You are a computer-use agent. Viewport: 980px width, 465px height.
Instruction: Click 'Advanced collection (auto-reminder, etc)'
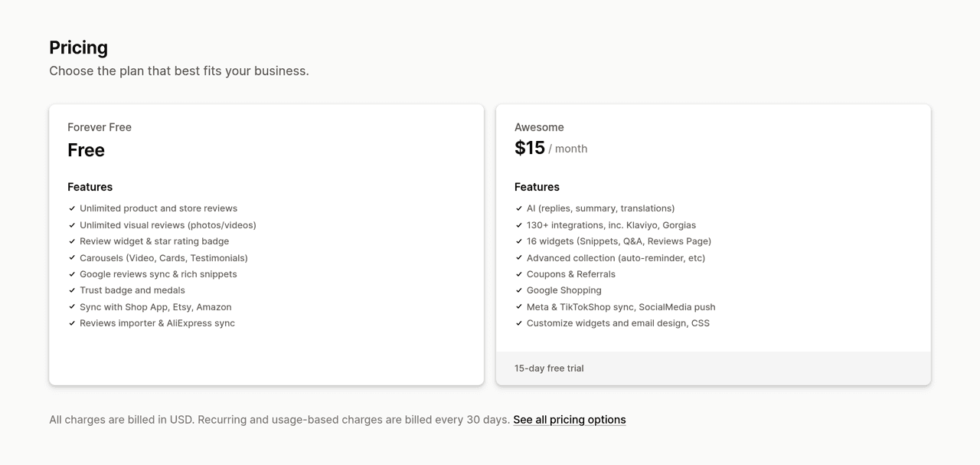tap(616, 258)
